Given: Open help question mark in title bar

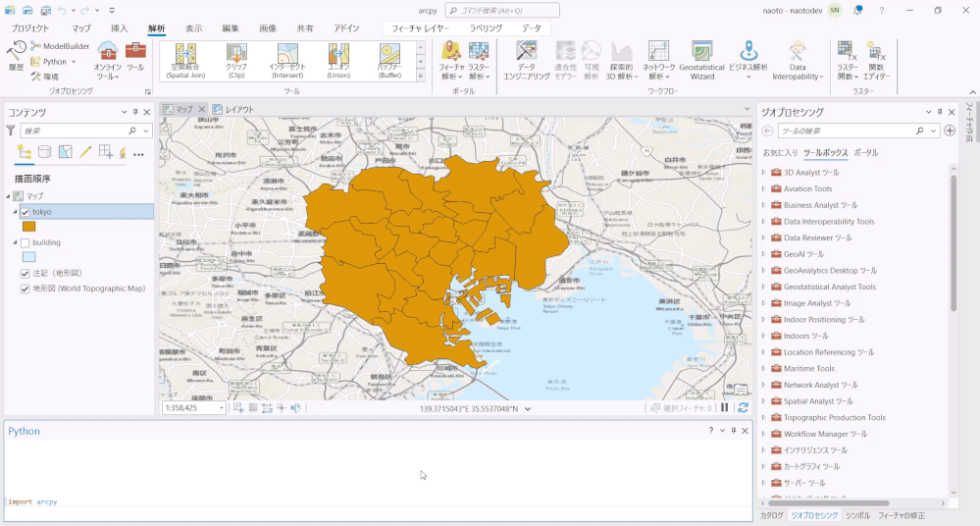Looking at the screenshot, I should click(x=881, y=11).
